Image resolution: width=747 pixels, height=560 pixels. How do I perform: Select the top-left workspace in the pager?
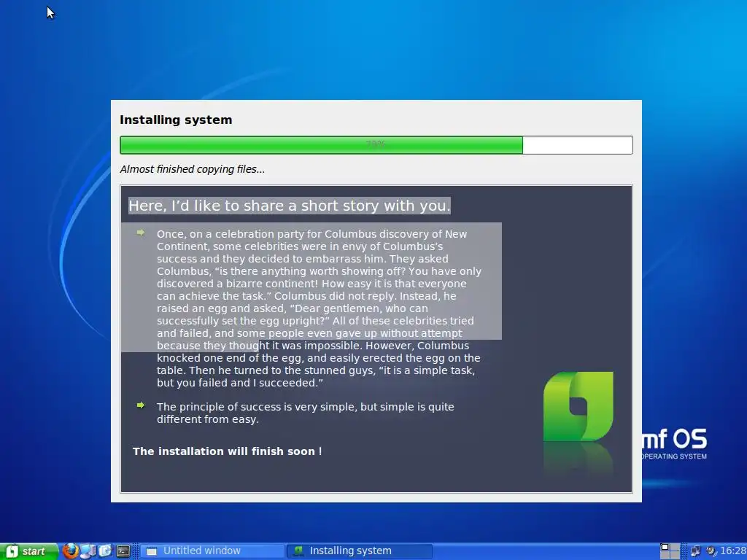pos(665,547)
